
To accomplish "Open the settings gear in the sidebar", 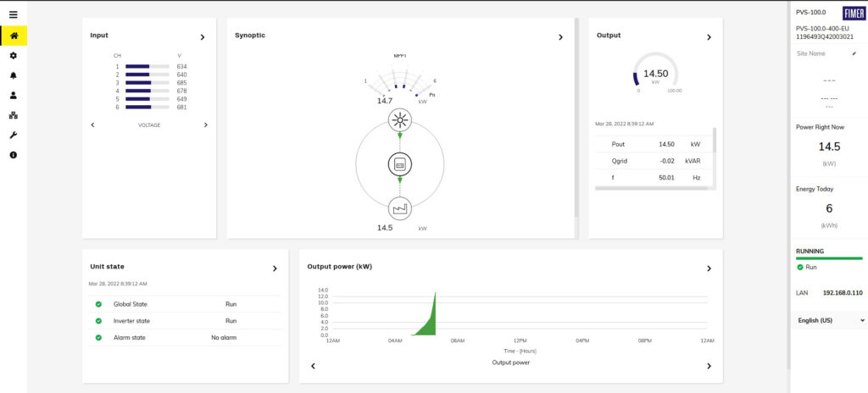I will (14, 55).
